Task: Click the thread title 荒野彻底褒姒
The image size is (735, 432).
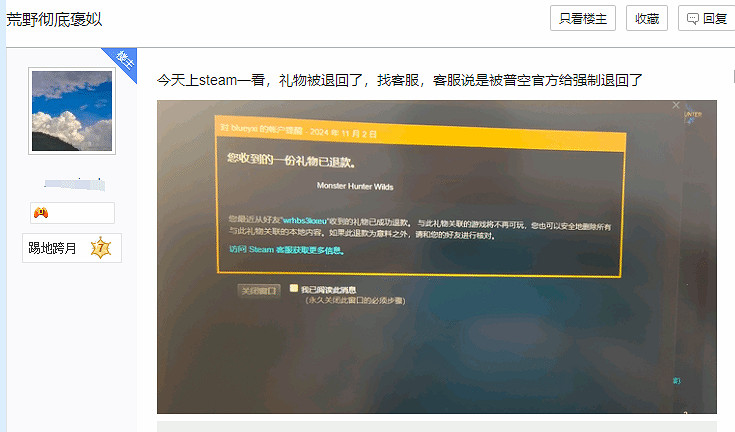Action: 54,19
